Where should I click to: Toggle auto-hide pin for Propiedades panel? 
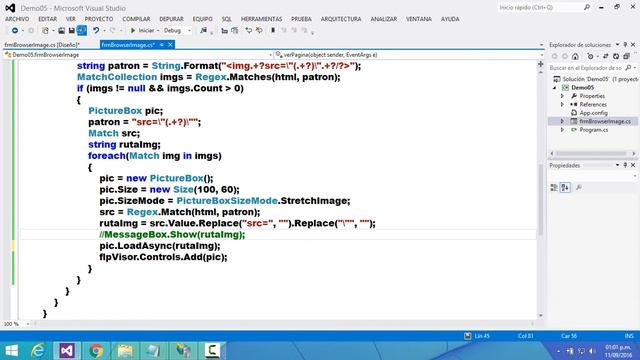625,165
